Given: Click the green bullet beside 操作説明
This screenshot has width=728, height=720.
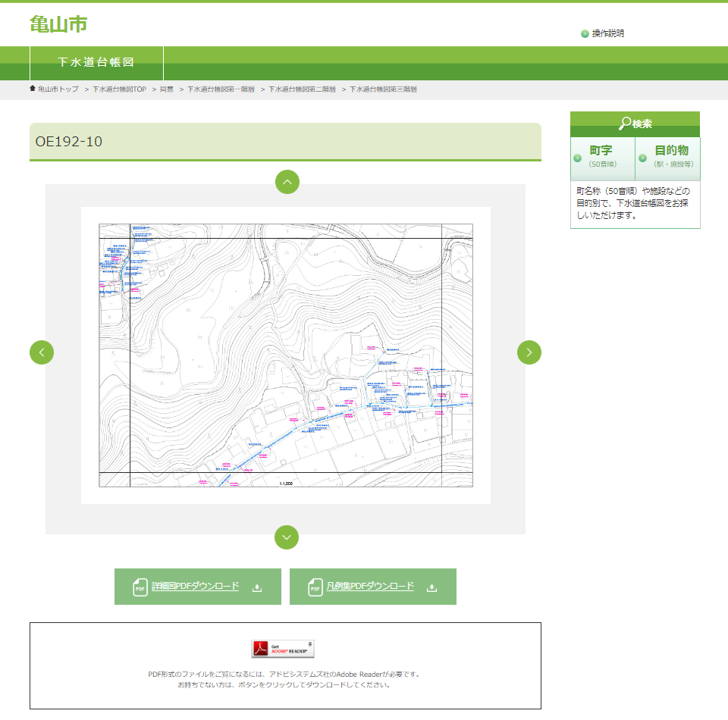Looking at the screenshot, I should coord(585,33).
